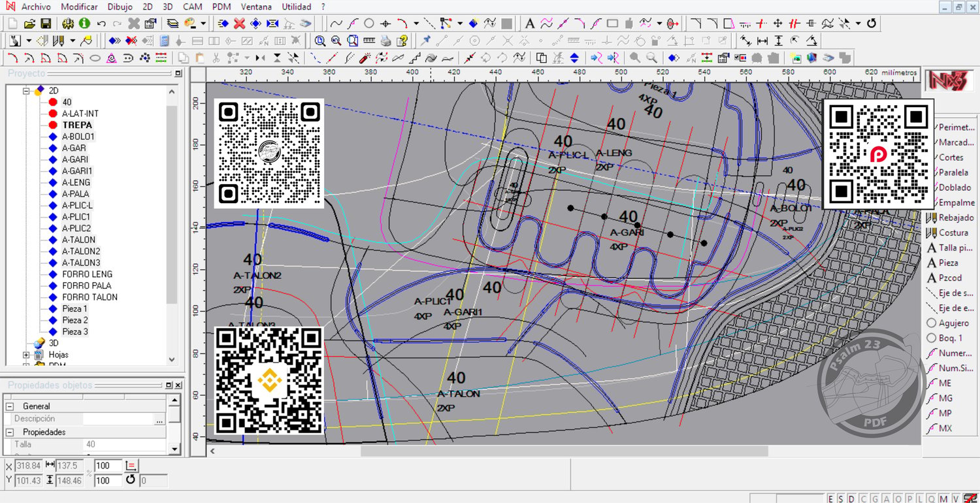Viewport: 980px width, 503px height.
Task: Click the pink spiral triangle icon
Action: pyautogui.click(x=112, y=58)
